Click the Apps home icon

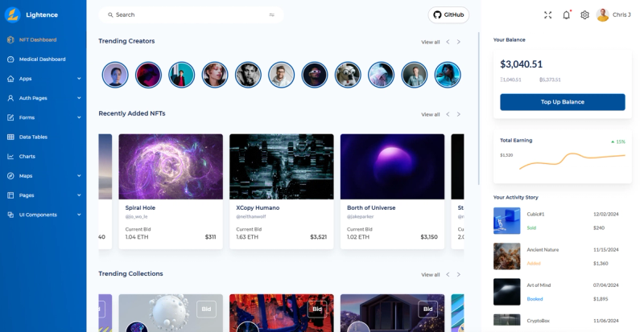point(10,79)
